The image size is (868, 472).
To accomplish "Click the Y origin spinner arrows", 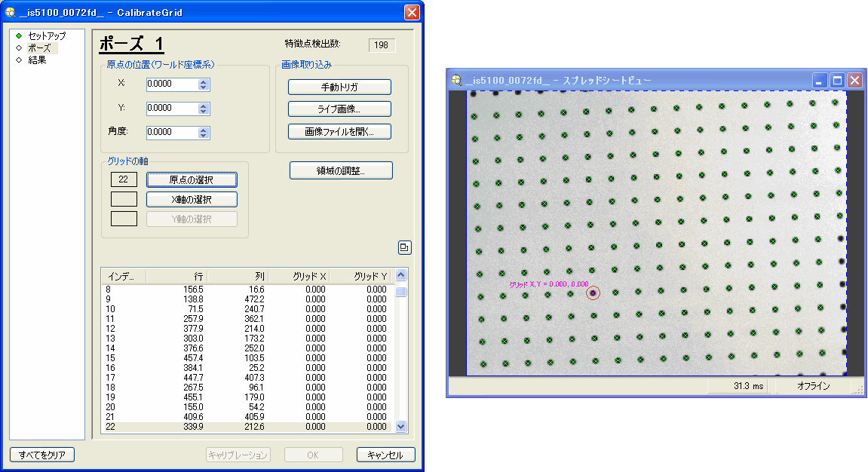I will [x=204, y=109].
